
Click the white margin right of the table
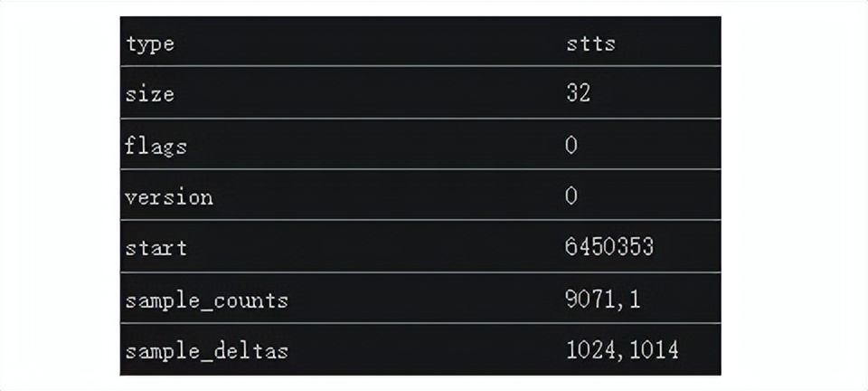(794, 195)
